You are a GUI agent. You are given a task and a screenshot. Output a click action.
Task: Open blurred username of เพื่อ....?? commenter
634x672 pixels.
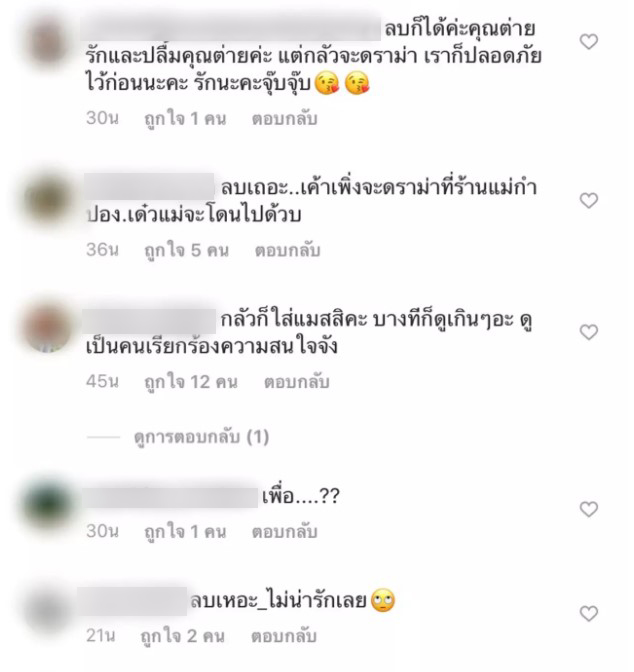pyautogui.click(x=171, y=498)
